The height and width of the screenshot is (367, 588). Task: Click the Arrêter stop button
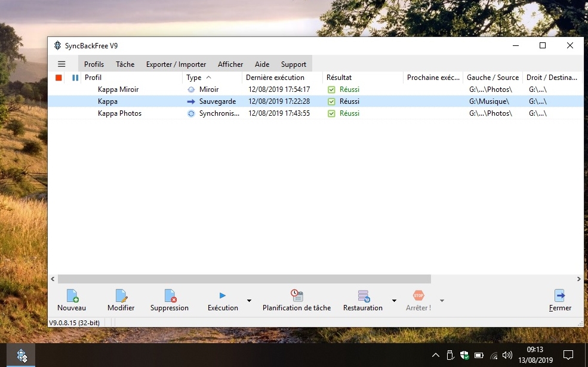(418, 300)
